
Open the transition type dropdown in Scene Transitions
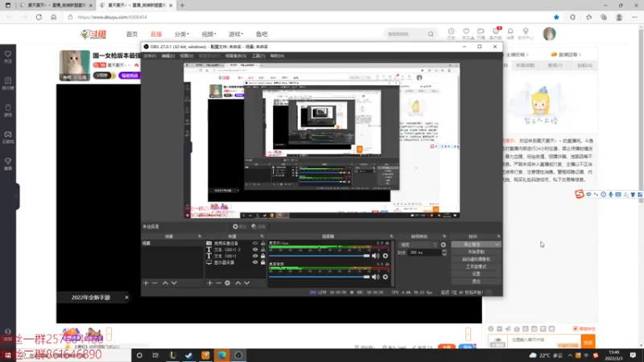pos(418,245)
